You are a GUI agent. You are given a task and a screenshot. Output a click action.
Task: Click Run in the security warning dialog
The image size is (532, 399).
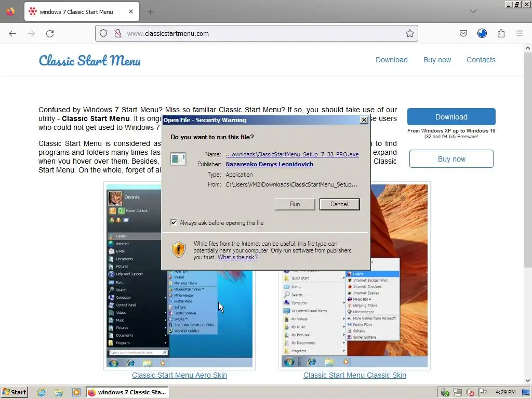pos(295,204)
